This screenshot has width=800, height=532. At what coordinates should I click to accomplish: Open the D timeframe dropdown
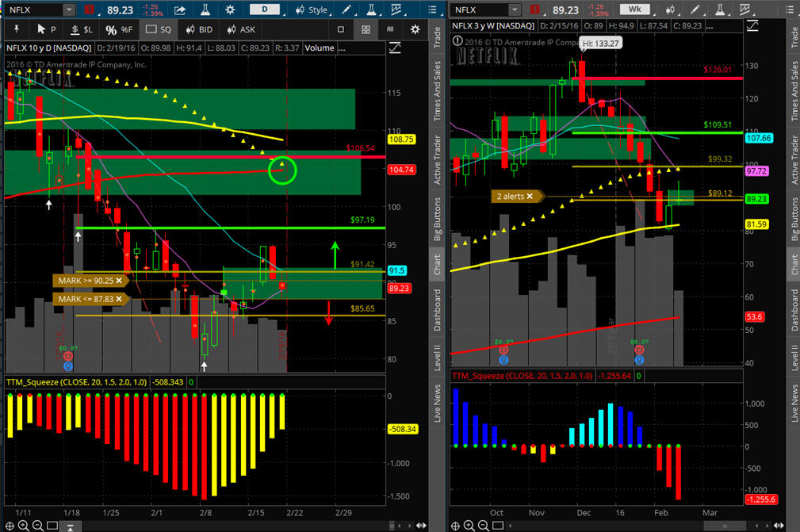266,10
